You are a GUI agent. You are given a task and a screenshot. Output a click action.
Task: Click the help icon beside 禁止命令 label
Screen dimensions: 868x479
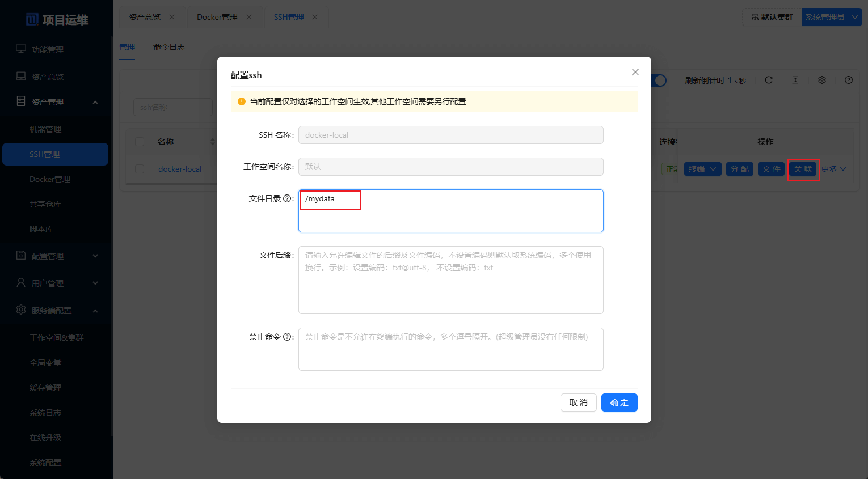pyautogui.click(x=288, y=337)
